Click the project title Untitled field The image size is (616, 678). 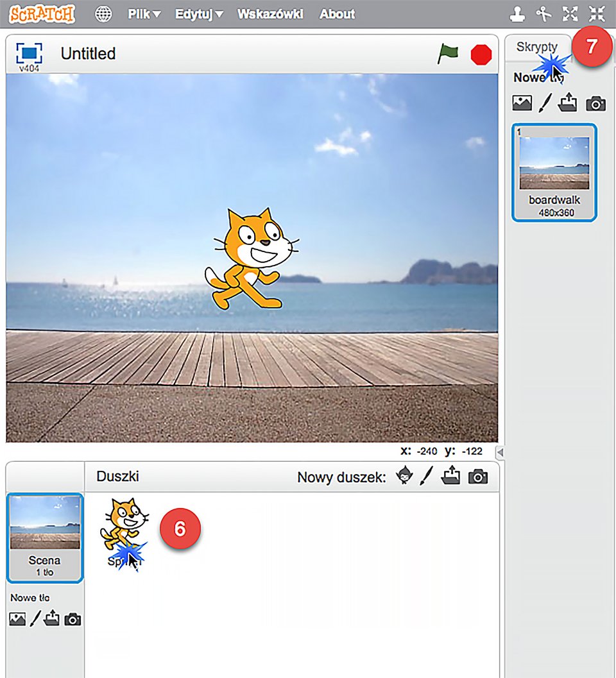click(89, 54)
